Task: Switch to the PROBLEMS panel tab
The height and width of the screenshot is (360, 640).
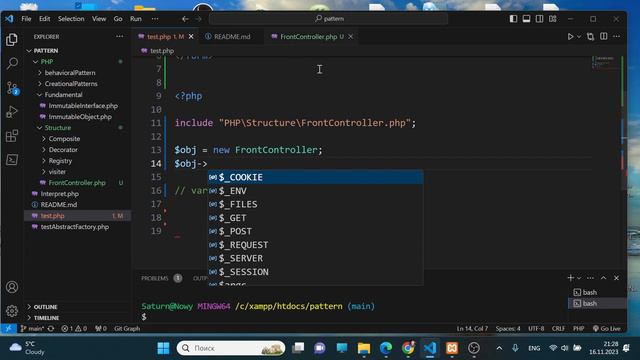Action: pos(155,278)
